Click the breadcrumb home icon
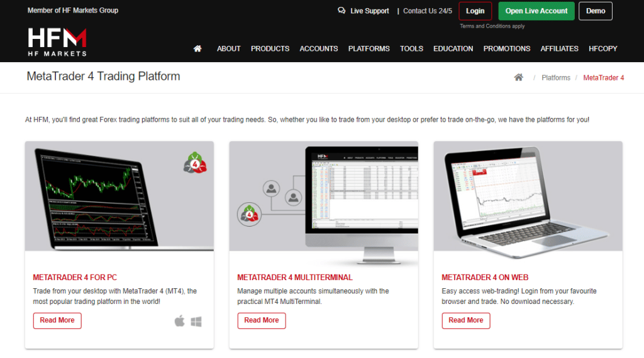Screen dimensions: 644x358 519,77
